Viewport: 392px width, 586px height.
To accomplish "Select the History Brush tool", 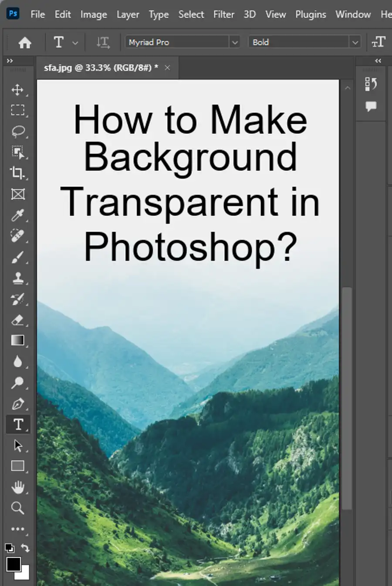I will coord(17,299).
